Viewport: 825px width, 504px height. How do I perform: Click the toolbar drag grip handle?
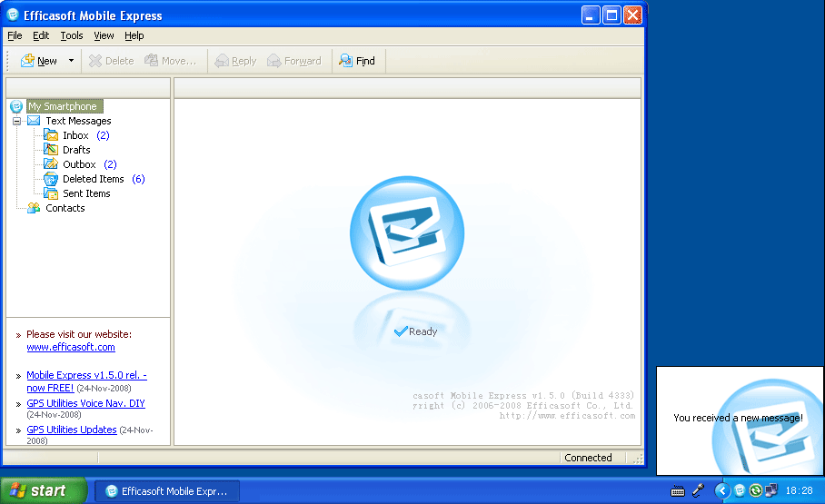pyautogui.click(x=7, y=61)
